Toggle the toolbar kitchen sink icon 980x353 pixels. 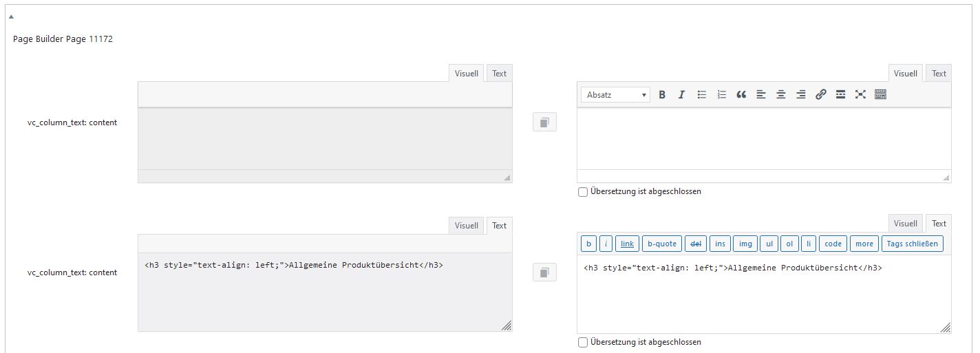click(x=880, y=95)
